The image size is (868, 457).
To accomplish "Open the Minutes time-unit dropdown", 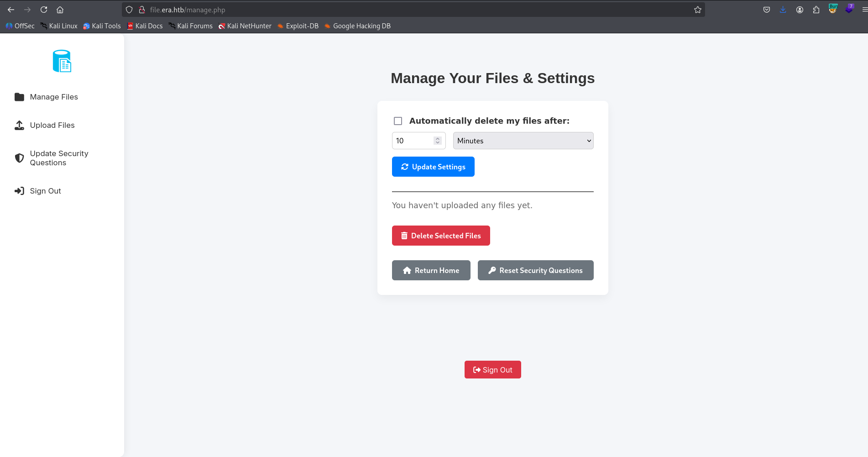I will [x=523, y=141].
